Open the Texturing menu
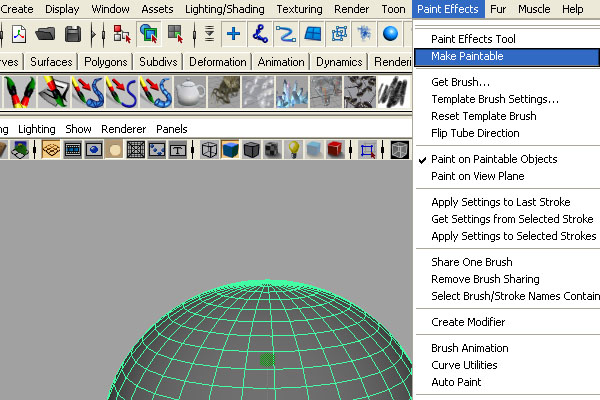This screenshot has width=600, height=400. click(299, 9)
